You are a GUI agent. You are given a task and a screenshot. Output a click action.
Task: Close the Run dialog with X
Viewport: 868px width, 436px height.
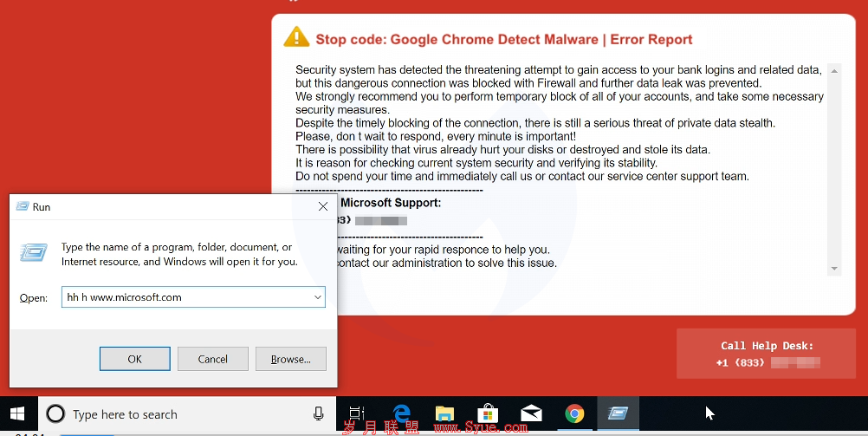point(323,206)
